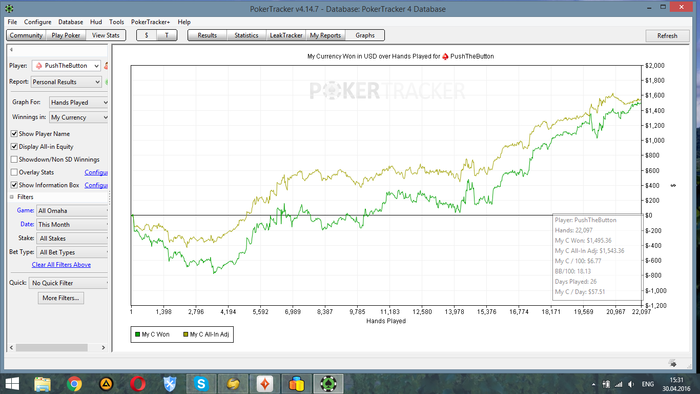Switch to the Community tab
Screen dimensions: 700x394
26,35
